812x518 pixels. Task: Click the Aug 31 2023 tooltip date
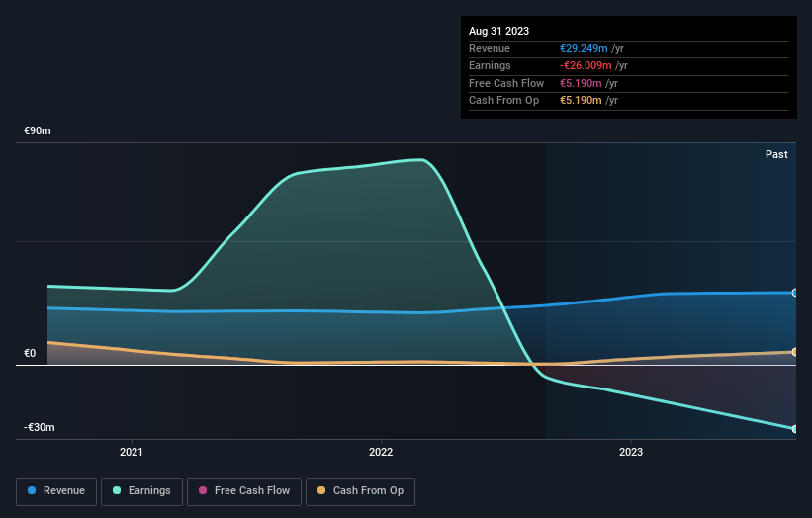[x=498, y=31]
